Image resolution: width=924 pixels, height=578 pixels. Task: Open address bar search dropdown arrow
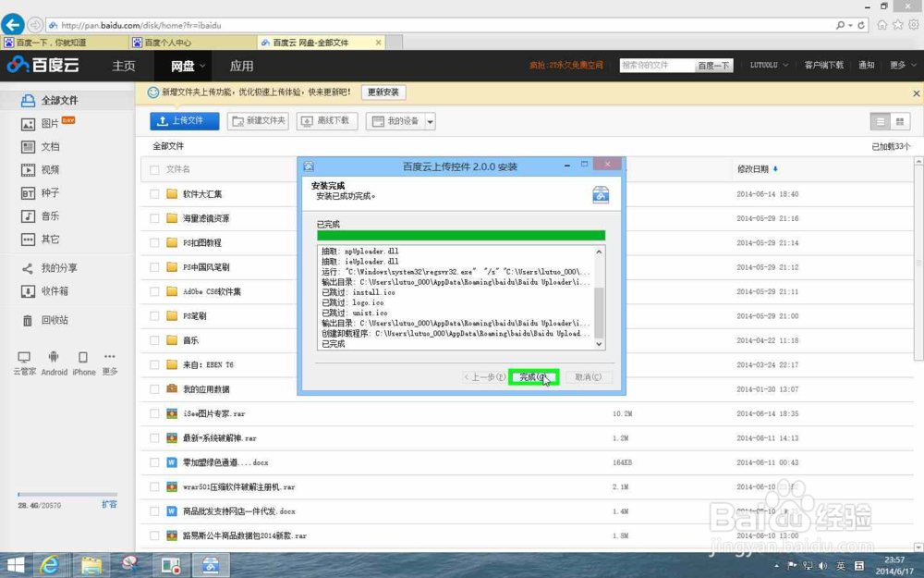click(850, 25)
